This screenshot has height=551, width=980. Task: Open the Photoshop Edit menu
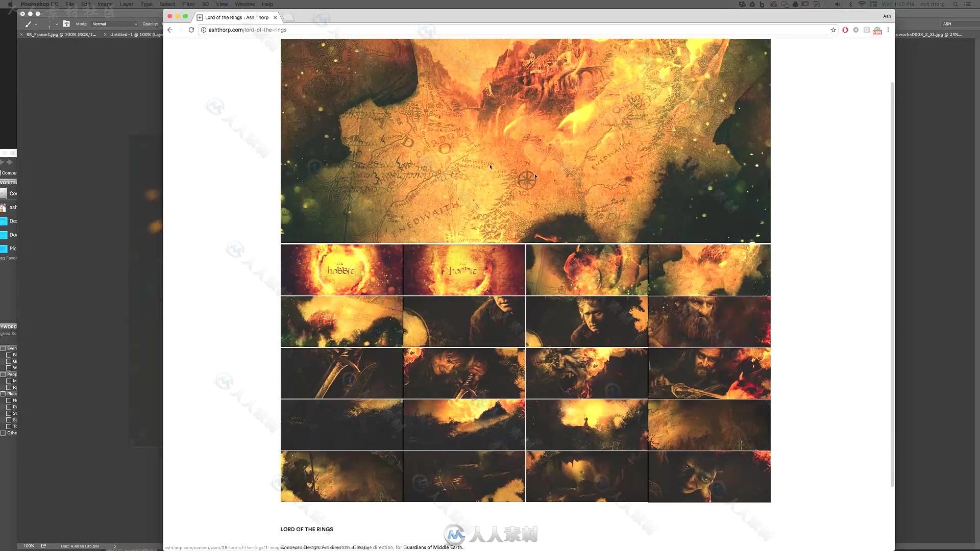click(x=86, y=4)
